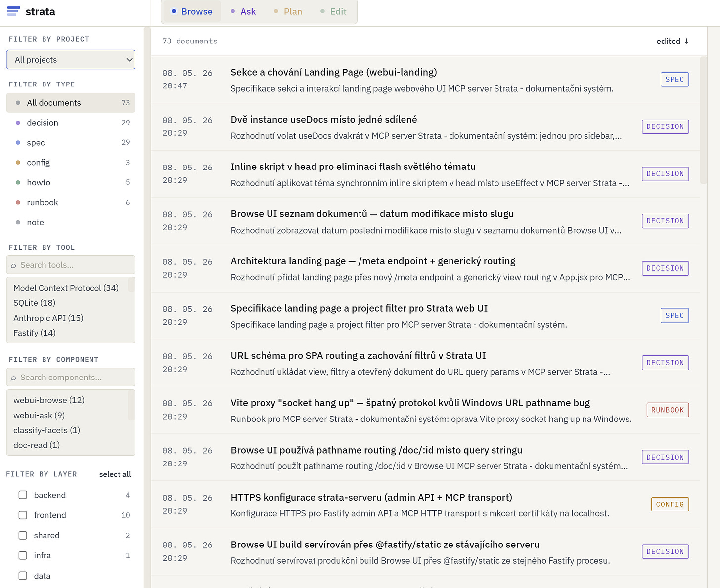Click the Search components magnifier icon
The height and width of the screenshot is (588, 720).
13,378
